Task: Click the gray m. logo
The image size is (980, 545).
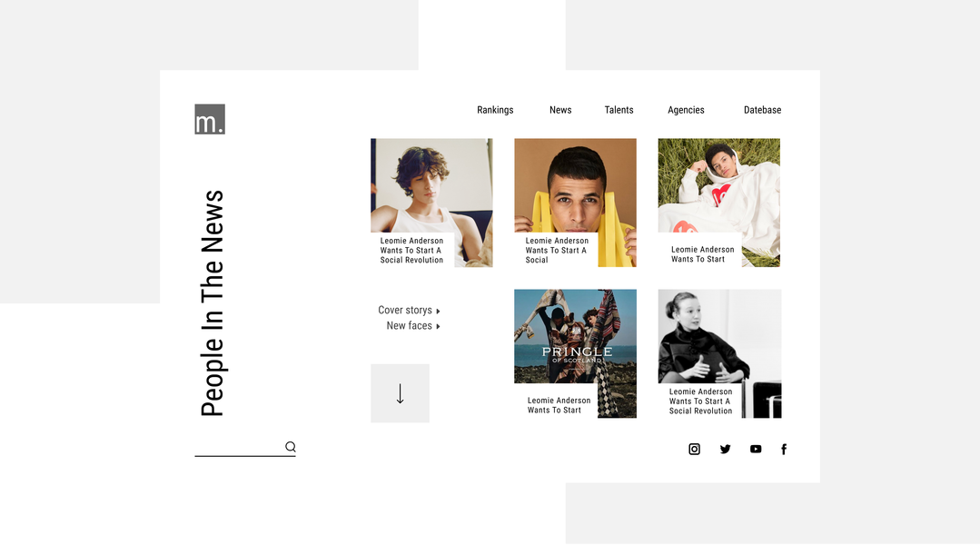Action: click(x=210, y=119)
